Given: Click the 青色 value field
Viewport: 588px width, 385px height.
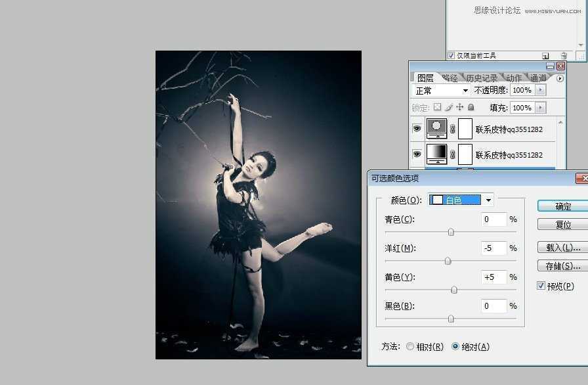Looking at the screenshot, I should [494, 219].
